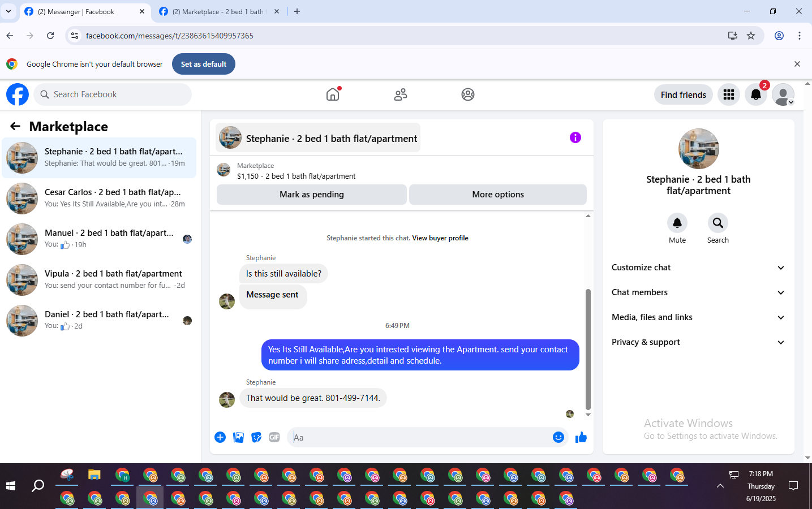Switch to the Marketplace 2 bed tab
812x509 pixels.
click(218, 11)
